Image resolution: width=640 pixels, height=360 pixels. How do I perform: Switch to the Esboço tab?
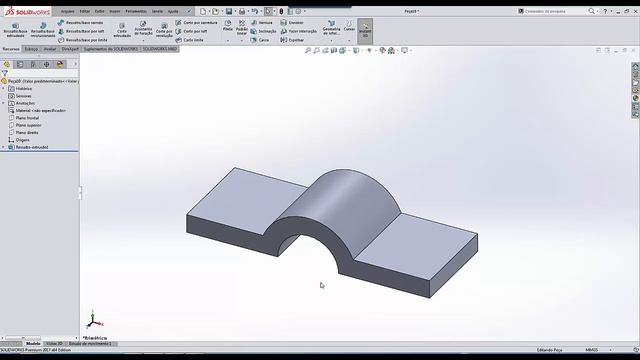click(31, 49)
